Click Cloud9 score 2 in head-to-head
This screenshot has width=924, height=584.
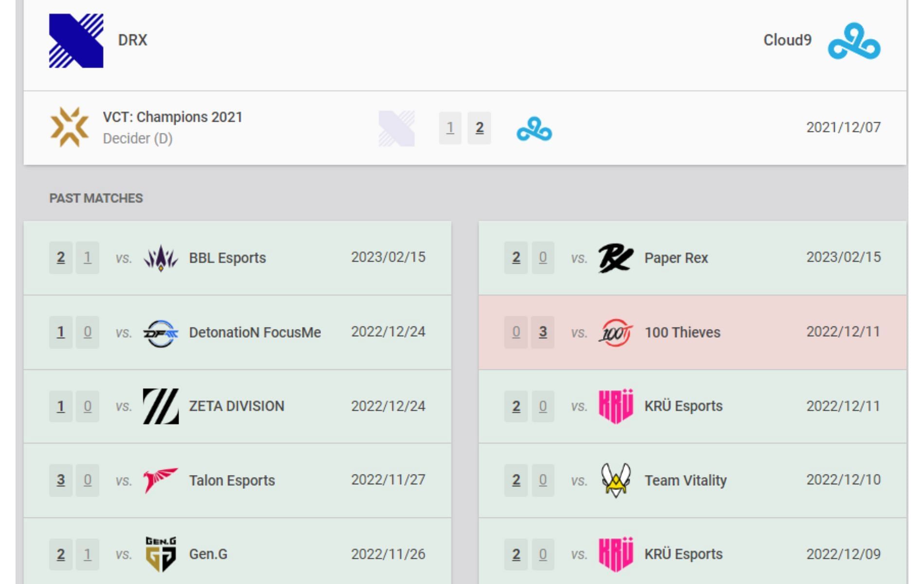point(480,128)
